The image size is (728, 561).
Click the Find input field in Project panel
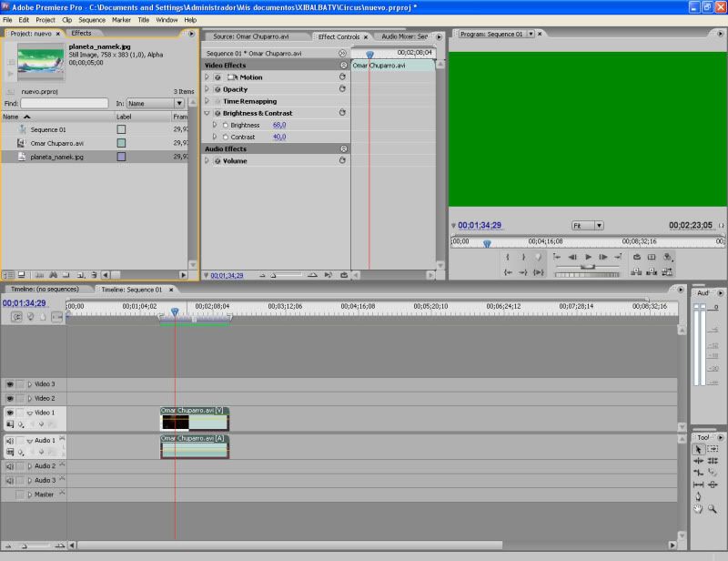pyautogui.click(x=65, y=103)
